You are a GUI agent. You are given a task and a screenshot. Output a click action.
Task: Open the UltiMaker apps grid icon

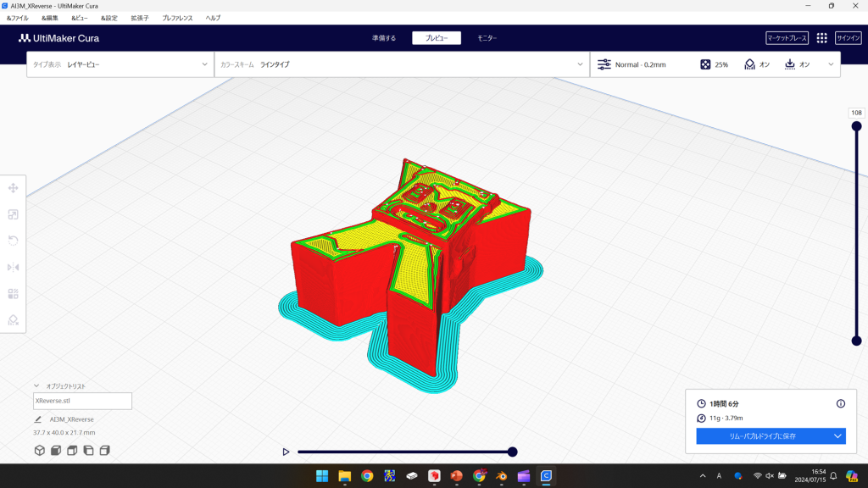[x=822, y=38]
